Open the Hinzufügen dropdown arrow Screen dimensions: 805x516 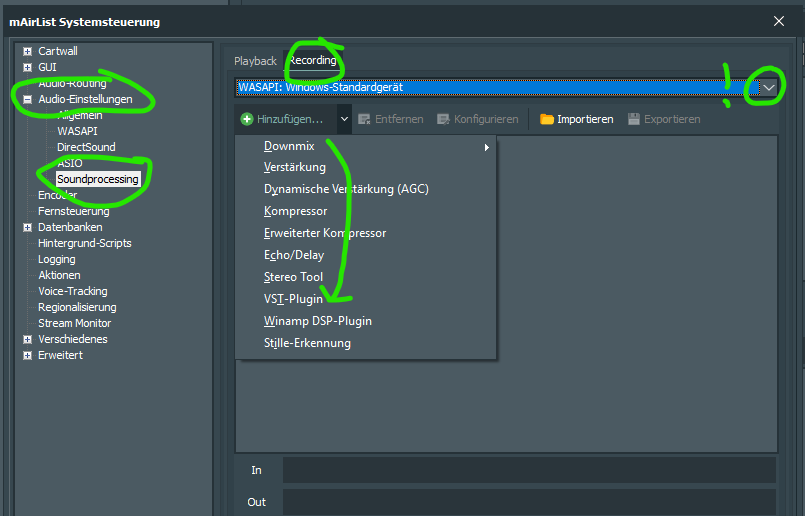point(344,119)
